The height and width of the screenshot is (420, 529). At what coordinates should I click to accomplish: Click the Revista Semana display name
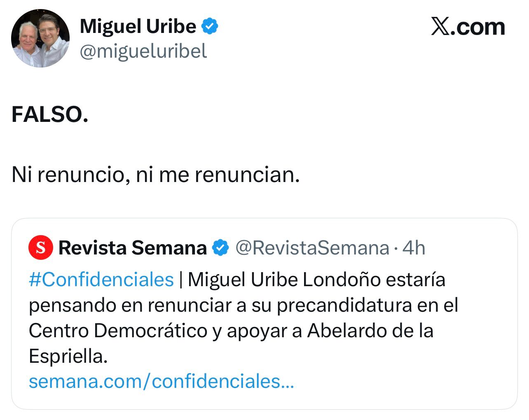[x=132, y=247]
